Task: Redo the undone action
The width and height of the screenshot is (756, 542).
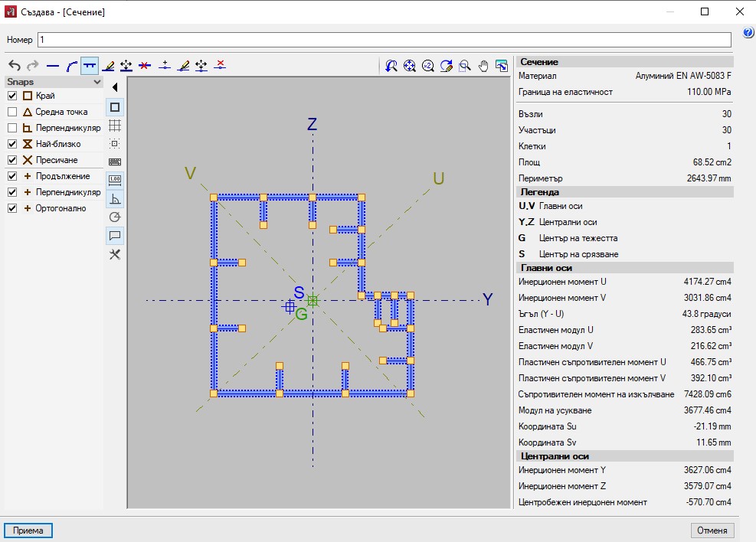Action: (x=33, y=66)
